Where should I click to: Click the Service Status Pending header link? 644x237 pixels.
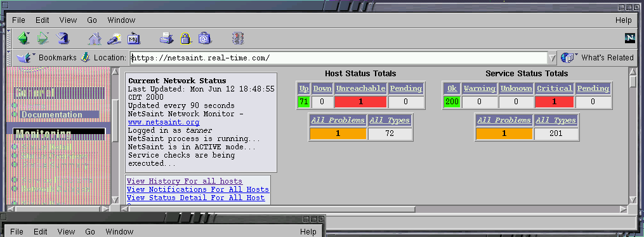(593, 88)
